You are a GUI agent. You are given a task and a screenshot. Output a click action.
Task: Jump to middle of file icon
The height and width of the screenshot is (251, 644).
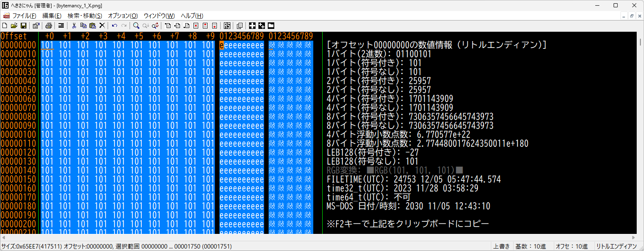pyautogui.click(x=177, y=26)
